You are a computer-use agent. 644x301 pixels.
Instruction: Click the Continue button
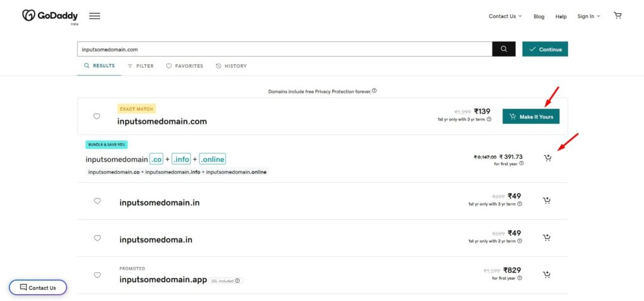tap(545, 49)
